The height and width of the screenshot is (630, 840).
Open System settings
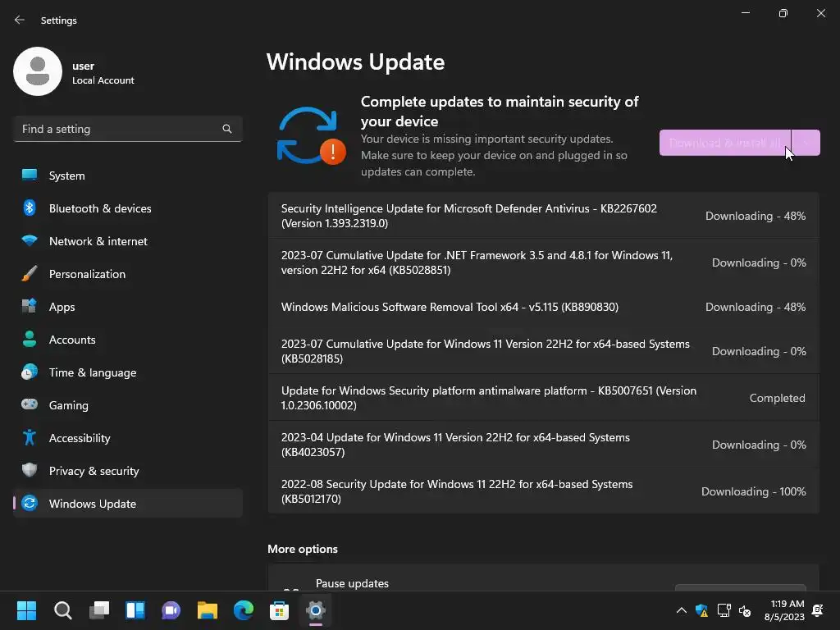127,176
